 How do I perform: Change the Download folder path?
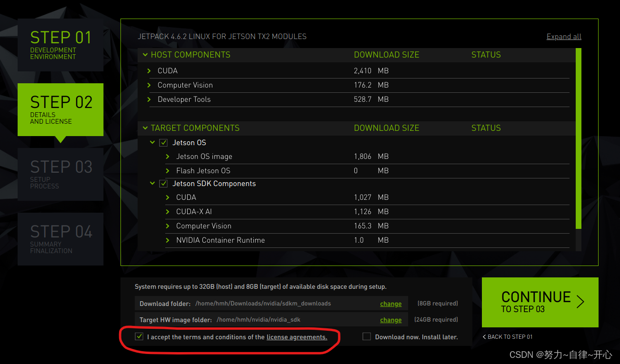[x=390, y=304]
